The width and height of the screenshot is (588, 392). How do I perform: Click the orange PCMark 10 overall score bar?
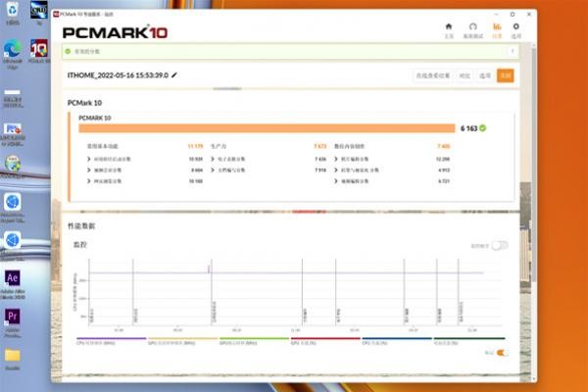[267, 128]
